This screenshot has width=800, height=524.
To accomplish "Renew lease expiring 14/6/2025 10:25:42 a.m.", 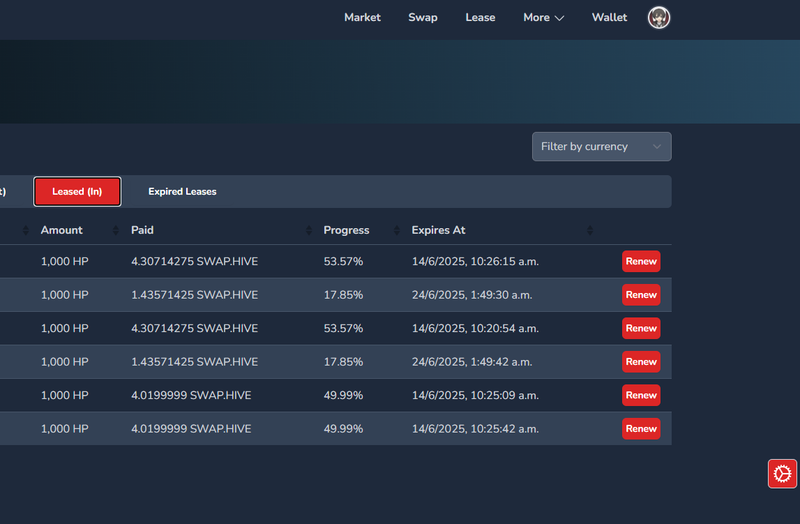I will [641, 429].
